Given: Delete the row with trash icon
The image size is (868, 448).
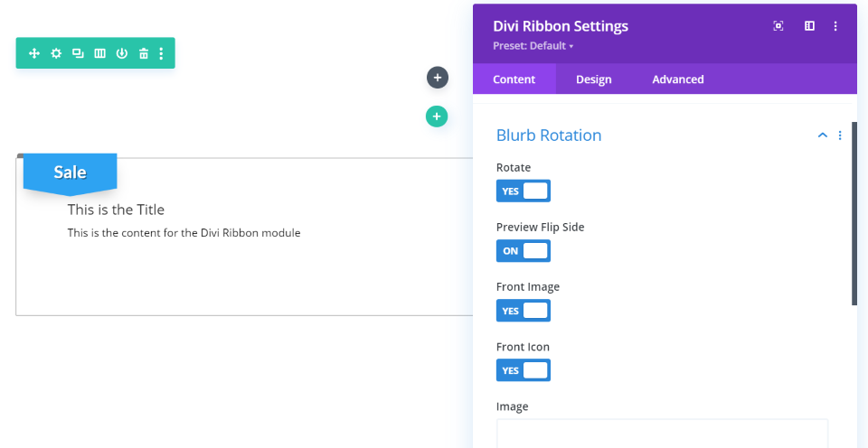Looking at the screenshot, I should point(143,53).
